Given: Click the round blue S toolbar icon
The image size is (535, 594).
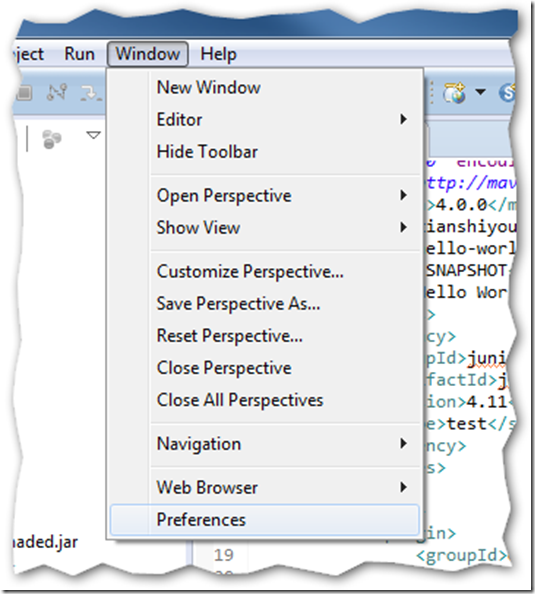Looking at the screenshot, I should click(507, 93).
